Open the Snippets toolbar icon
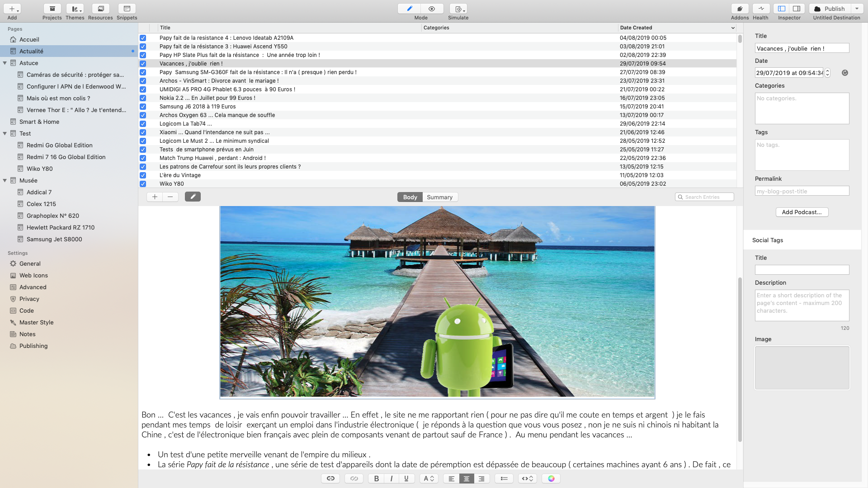This screenshot has height=488, width=868. coord(127,9)
